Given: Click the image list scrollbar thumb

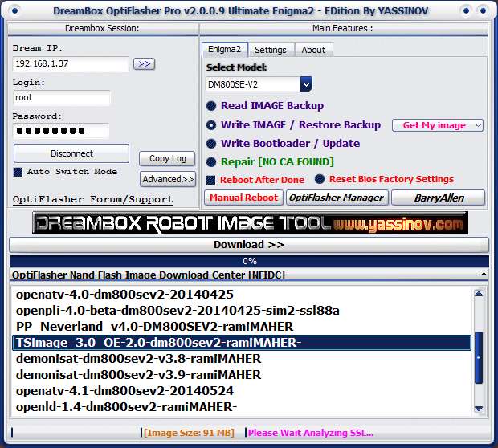Looking at the screenshot, I should pyautogui.click(x=479, y=357).
